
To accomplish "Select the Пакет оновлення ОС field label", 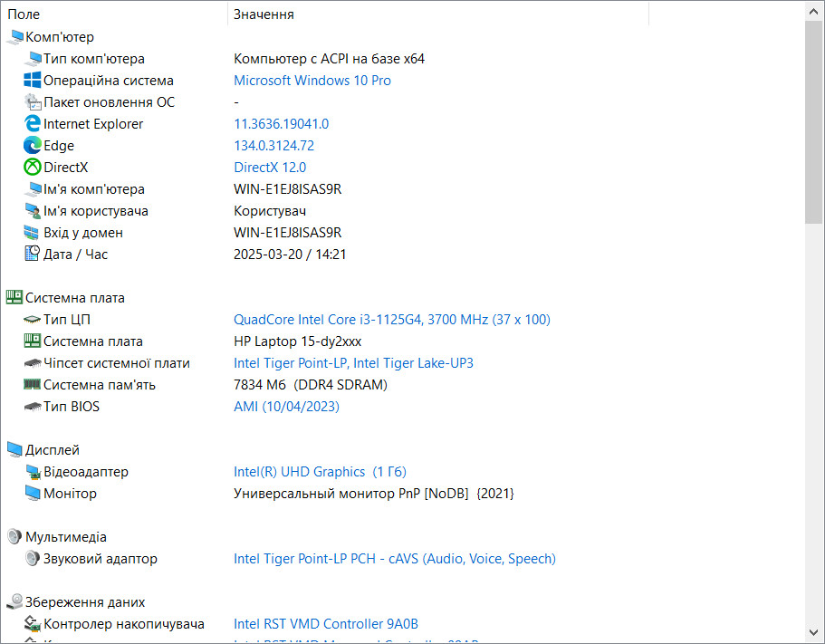I will 109,102.
